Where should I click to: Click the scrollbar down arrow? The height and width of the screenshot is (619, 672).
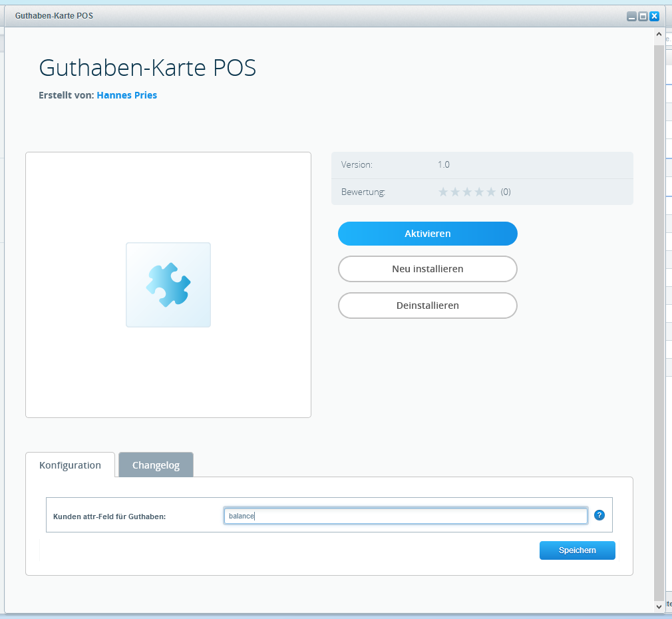click(x=659, y=606)
